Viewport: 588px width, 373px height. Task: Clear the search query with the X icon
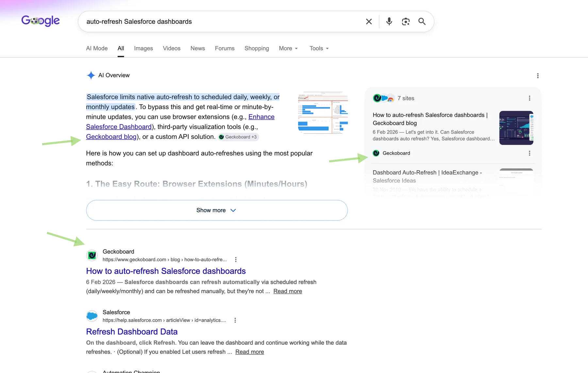click(x=369, y=22)
